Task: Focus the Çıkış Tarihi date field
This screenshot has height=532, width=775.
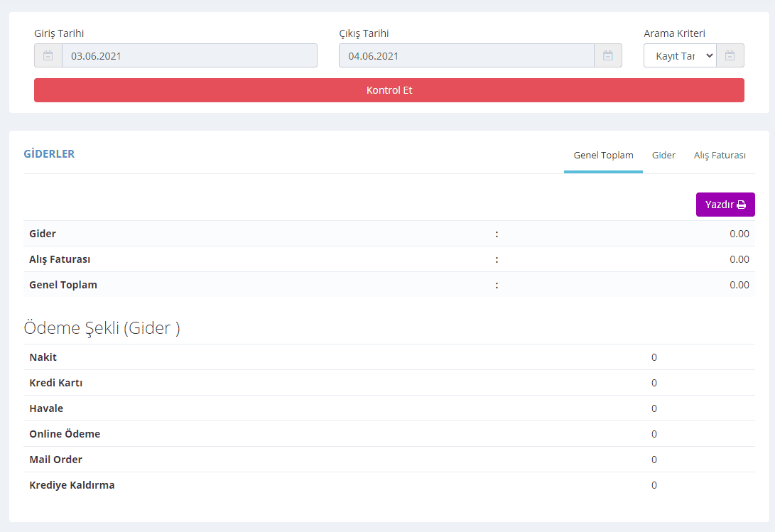Action: tap(467, 56)
